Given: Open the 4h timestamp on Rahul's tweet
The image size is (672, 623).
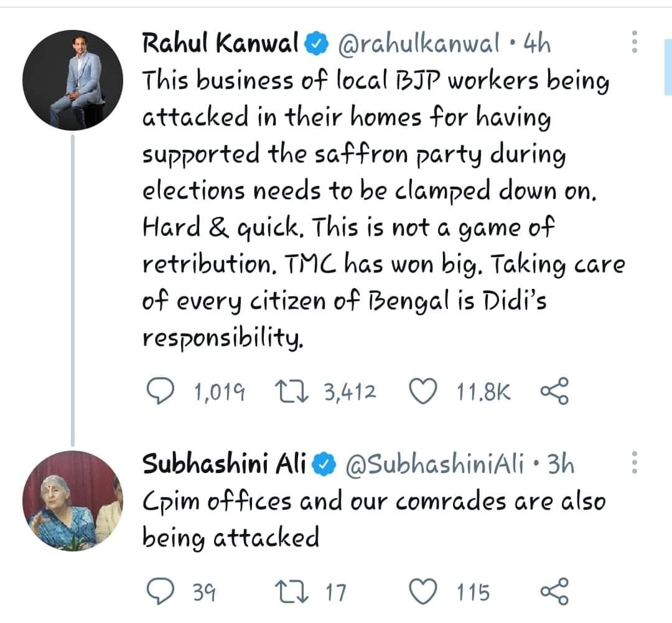Looking at the screenshot, I should pos(537,44).
